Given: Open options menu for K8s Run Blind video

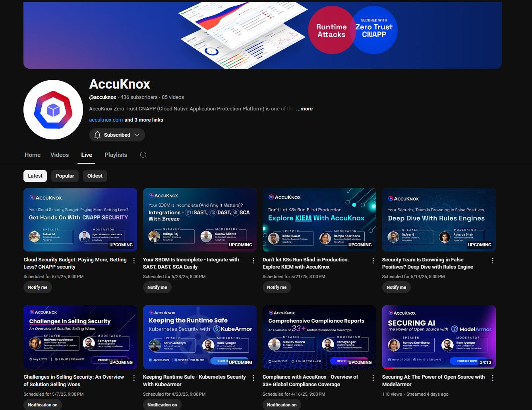Looking at the screenshot, I should (373, 261).
